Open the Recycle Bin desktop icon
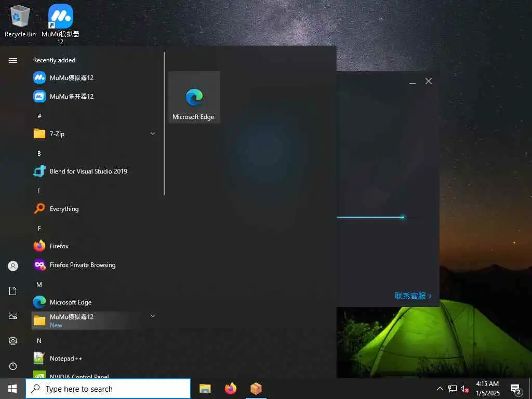532x399 pixels. pos(20,21)
